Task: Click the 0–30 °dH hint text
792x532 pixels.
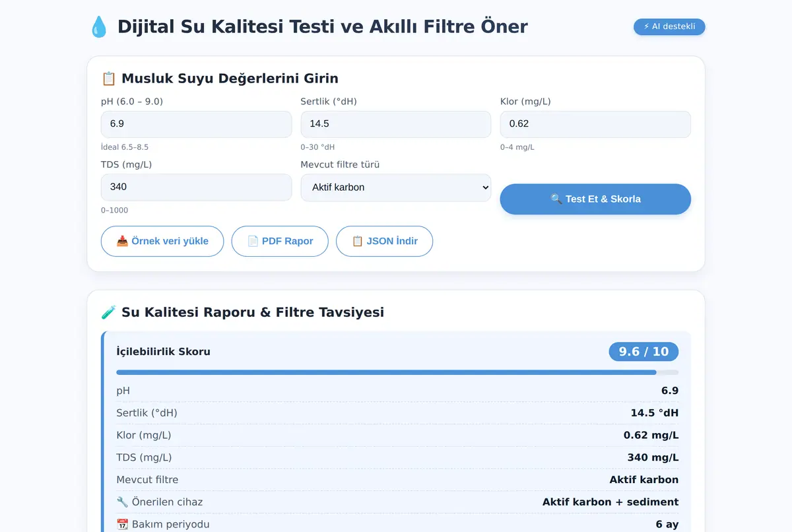Action: tap(317, 147)
